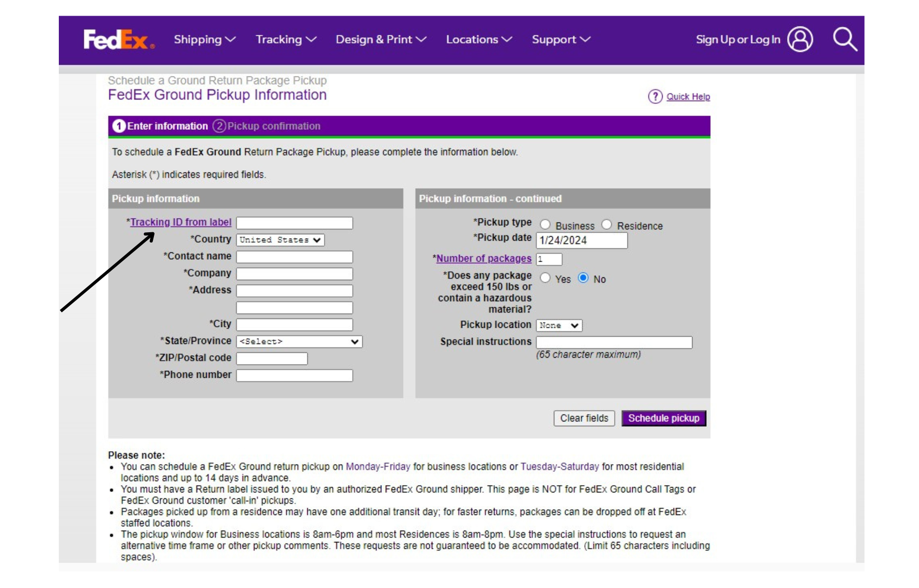Click the ZIP/Postal code field
Screen dimensions: 919x588
272,359
